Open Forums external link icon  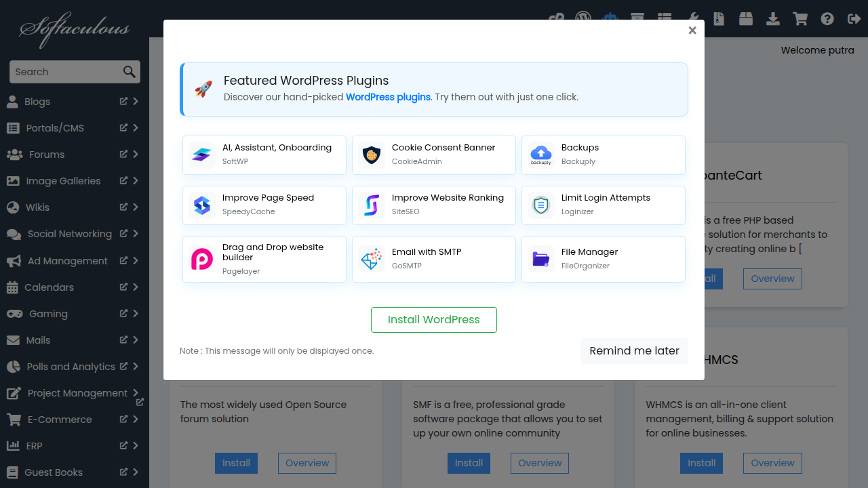click(x=123, y=154)
